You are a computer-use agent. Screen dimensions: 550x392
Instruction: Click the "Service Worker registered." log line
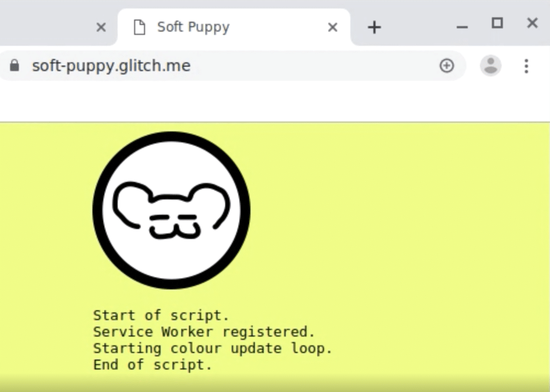(204, 332)
